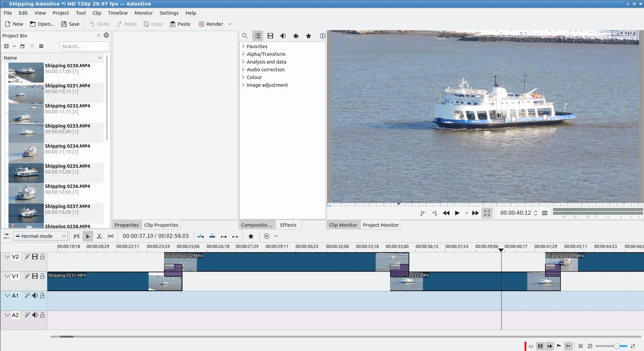Open monitor hamburger options menu

click(x=545, y=213)
